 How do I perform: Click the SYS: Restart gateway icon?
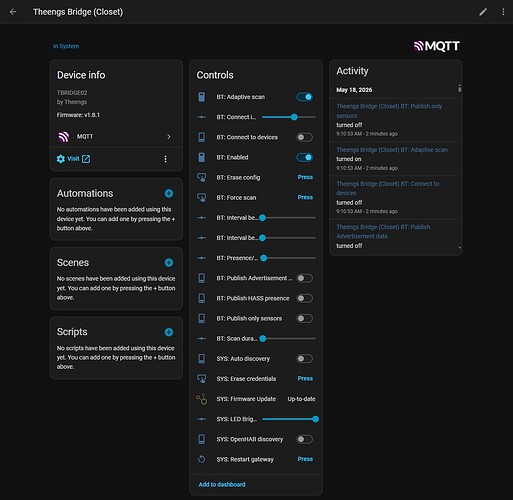tap(201, 459)
